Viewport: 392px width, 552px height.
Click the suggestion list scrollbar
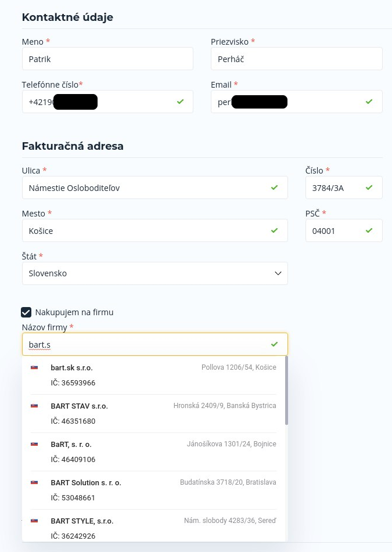287,390
